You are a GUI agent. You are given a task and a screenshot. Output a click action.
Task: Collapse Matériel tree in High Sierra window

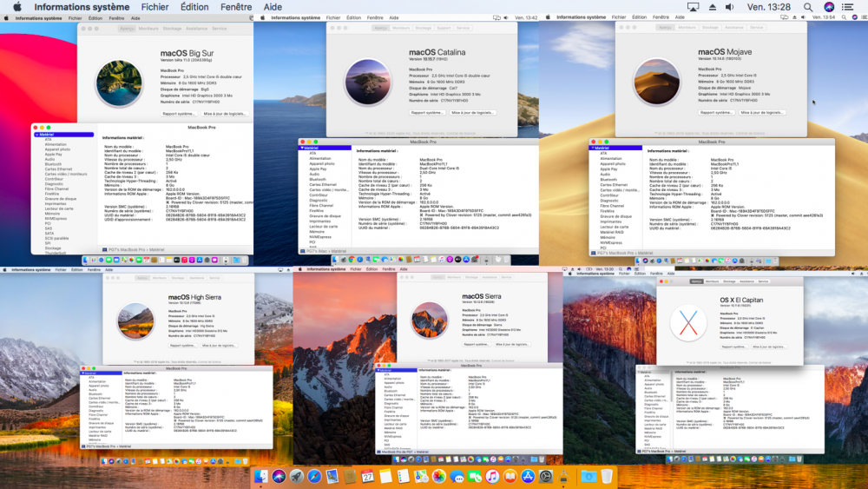click(83, 373)
